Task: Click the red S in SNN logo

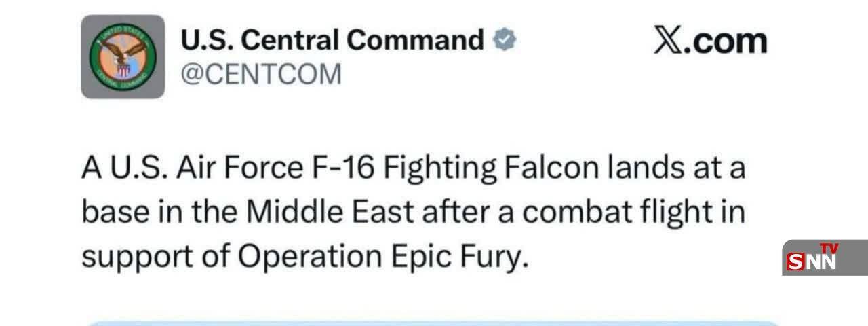Action: coord(796,261)
